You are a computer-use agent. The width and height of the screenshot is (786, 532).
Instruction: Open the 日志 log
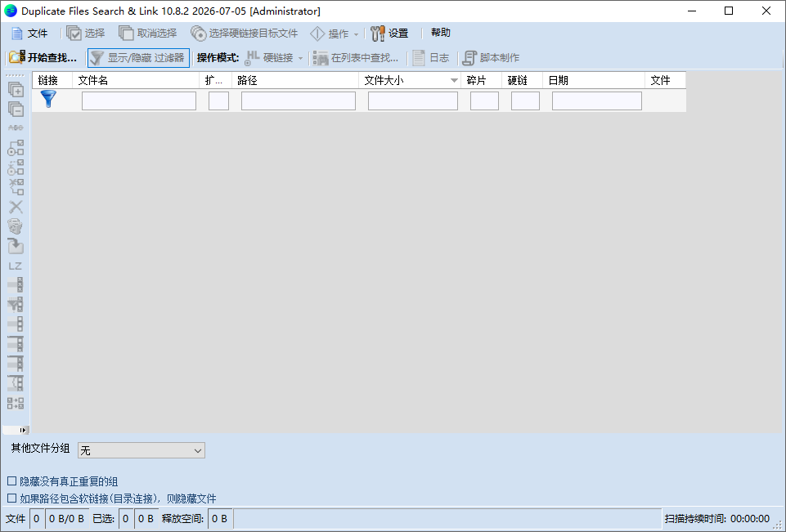431,57
